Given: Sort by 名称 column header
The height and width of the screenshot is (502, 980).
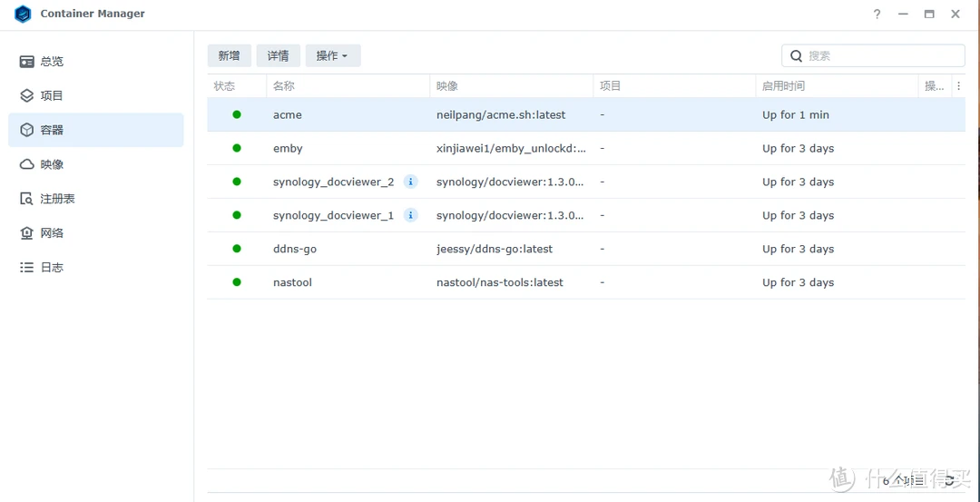Looking at the screenshot, I should 348,86.
